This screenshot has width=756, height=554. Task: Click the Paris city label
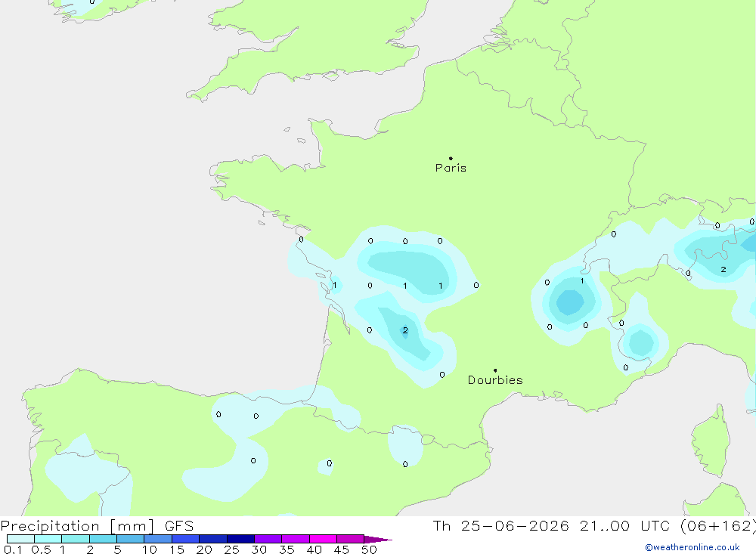point(451,168)
